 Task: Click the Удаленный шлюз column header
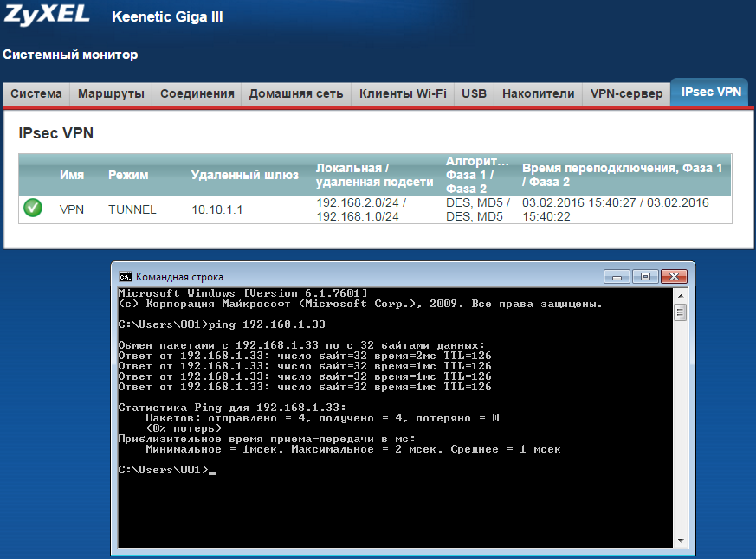[x=245, y=175]
